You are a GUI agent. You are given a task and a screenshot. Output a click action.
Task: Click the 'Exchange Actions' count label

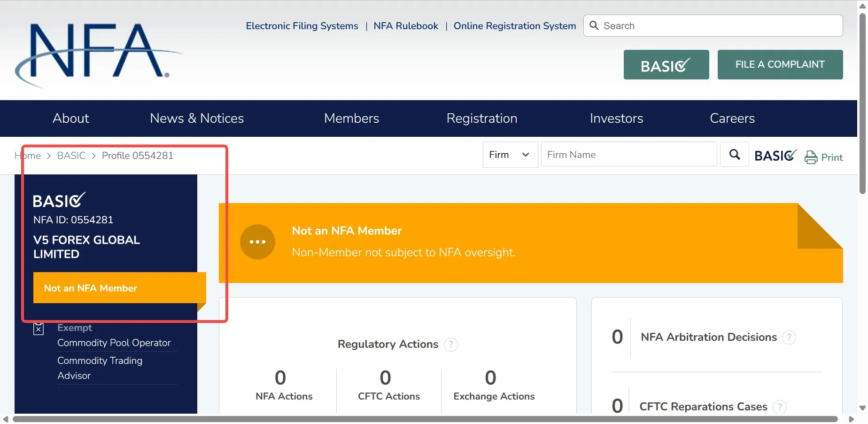coord(494,396)
